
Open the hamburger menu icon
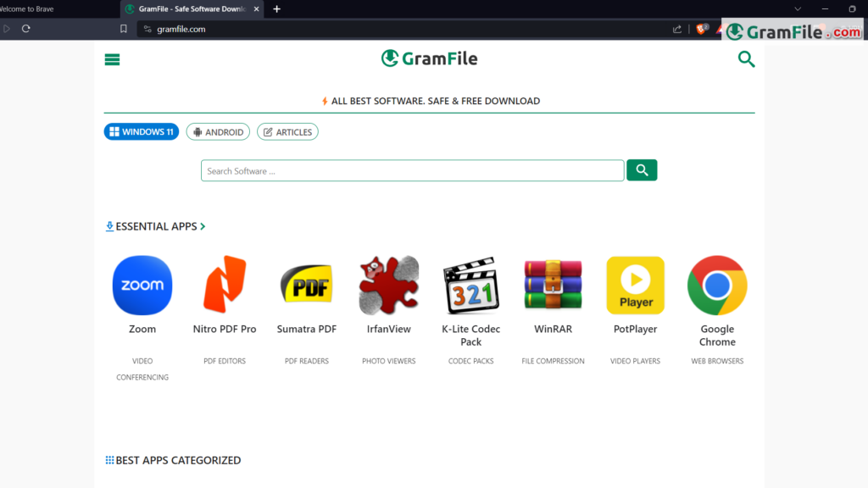(112, 59)
